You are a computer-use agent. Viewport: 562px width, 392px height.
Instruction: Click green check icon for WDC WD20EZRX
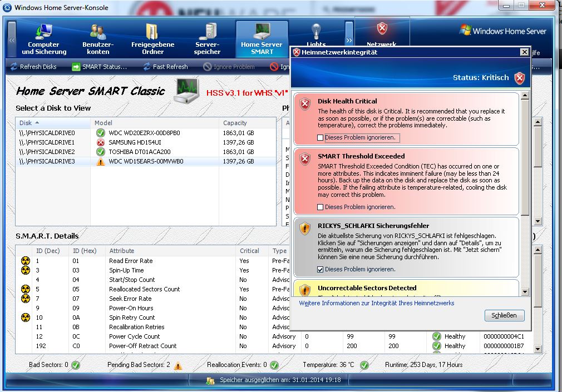(x=100, y=133)
